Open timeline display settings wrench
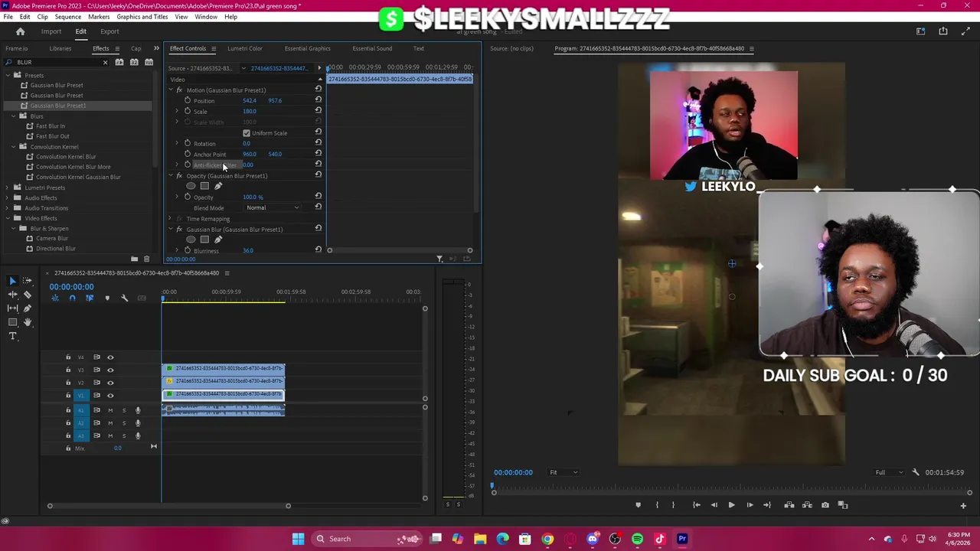 (x=124, y=298)
